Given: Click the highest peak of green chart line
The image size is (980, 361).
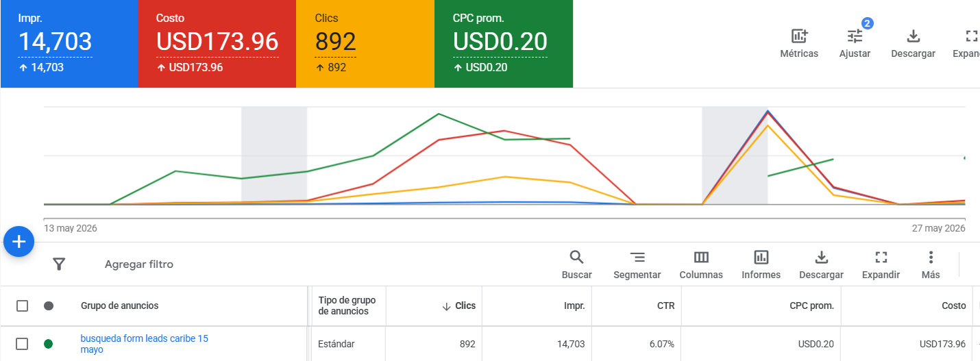Looking at the screenshot, I should [x=439, y=114].
